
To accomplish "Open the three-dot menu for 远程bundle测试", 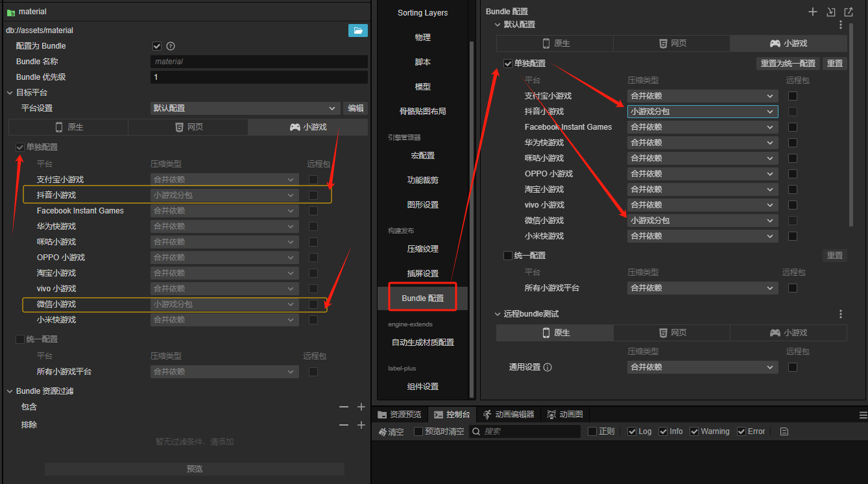I will [x=841, y=314].
